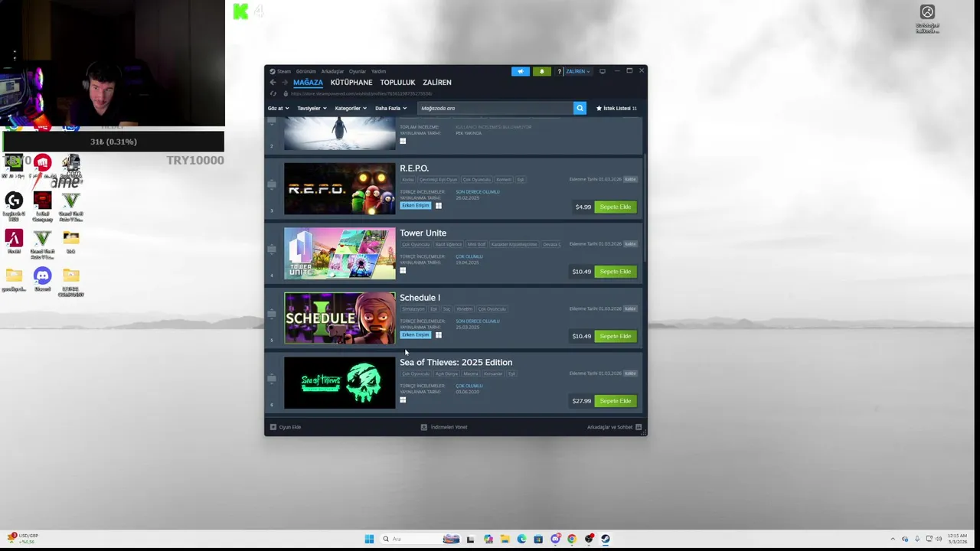Expand the Göz at dropdown
The height and width of the screenshot is (551, 980).
tap(278, 108)
